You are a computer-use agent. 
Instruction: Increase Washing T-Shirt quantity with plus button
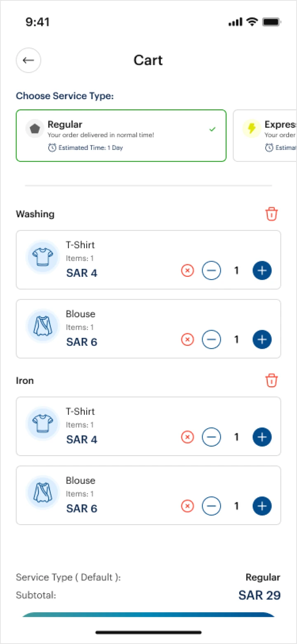coord(262,271)
